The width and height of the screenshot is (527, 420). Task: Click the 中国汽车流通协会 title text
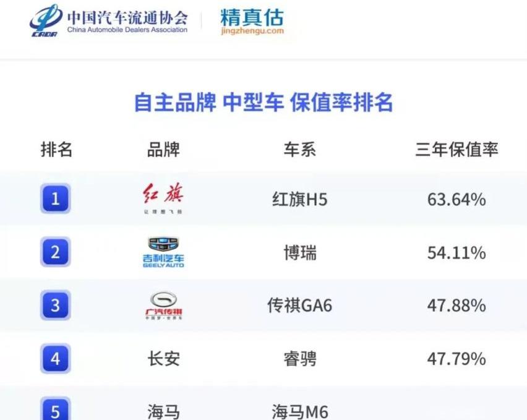click(x=126, y=17)
